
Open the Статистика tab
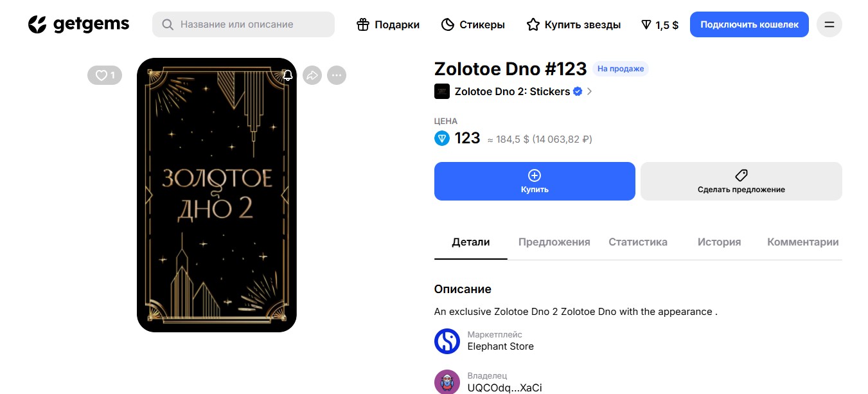(x=637, y=242)
